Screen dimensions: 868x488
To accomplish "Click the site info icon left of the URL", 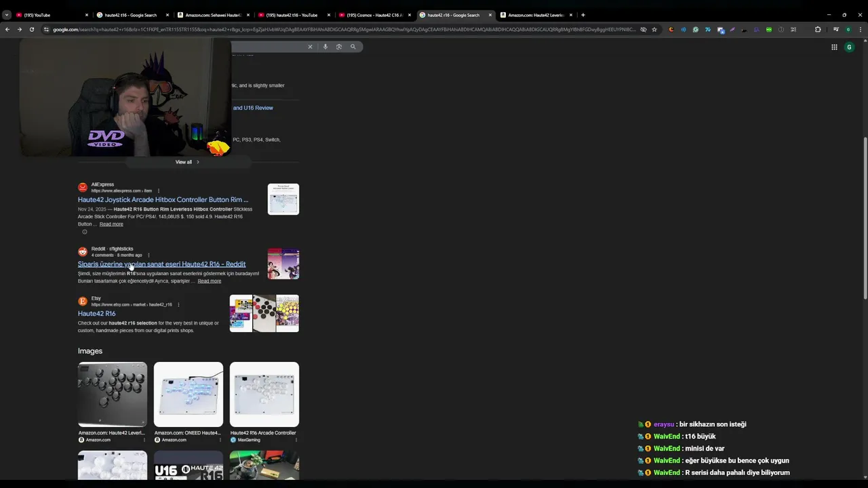I will point(46,29).
